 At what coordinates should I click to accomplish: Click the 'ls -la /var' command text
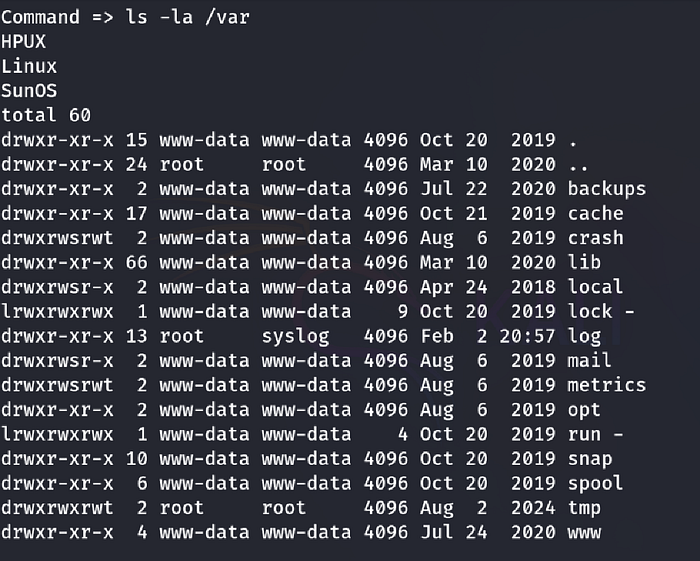pyautogui.click(x=188, y=17)
